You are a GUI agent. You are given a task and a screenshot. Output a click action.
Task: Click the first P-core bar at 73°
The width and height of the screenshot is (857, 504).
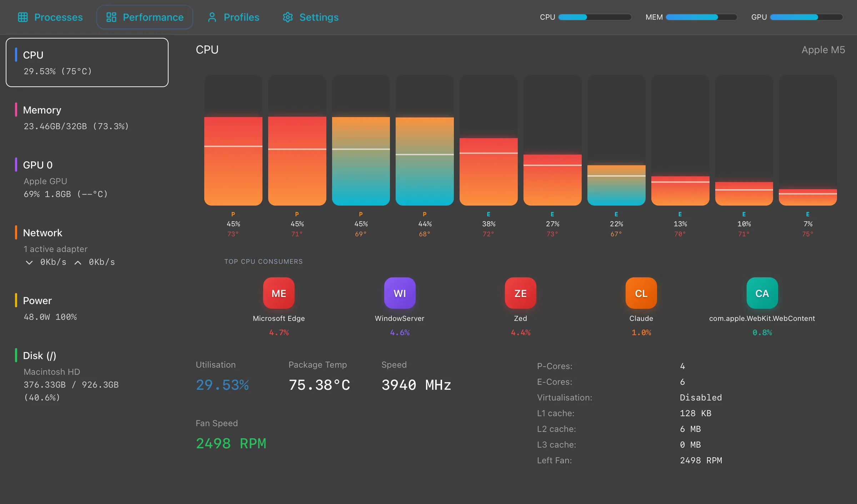pyautogui.click(x=233, y=161)
